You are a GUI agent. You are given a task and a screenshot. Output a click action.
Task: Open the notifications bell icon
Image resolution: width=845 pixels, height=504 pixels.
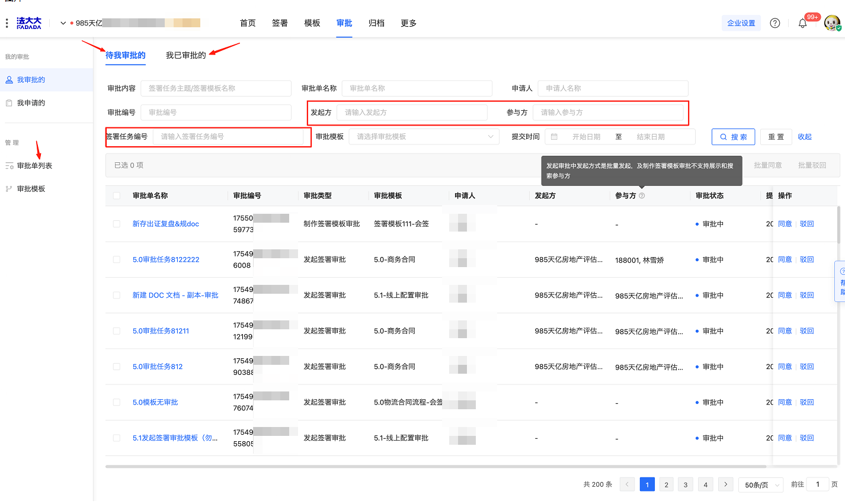[x=803, y=23]
